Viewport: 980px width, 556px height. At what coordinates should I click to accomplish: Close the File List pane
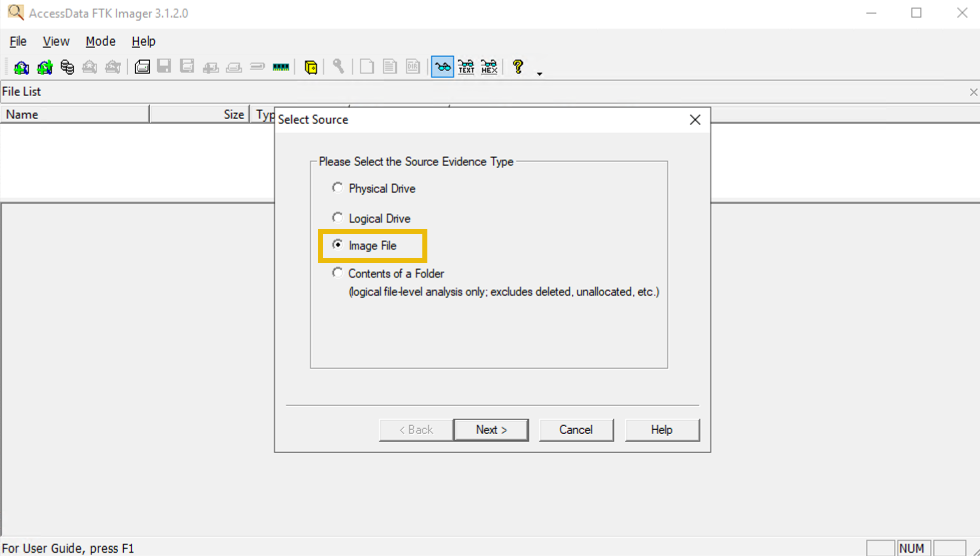pyautogui.click(x=973, y=92)
